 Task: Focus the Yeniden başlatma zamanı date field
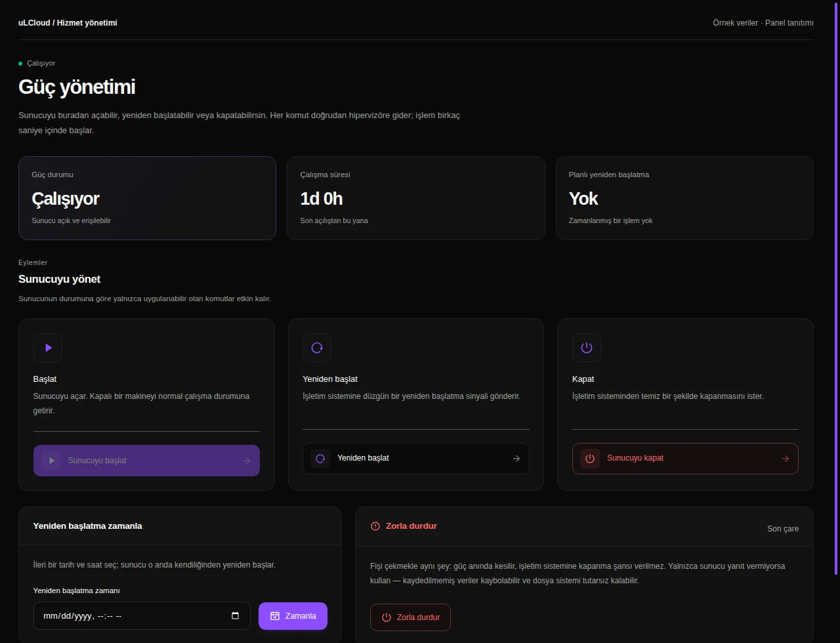pyautogui.click(x=142, y=616)
